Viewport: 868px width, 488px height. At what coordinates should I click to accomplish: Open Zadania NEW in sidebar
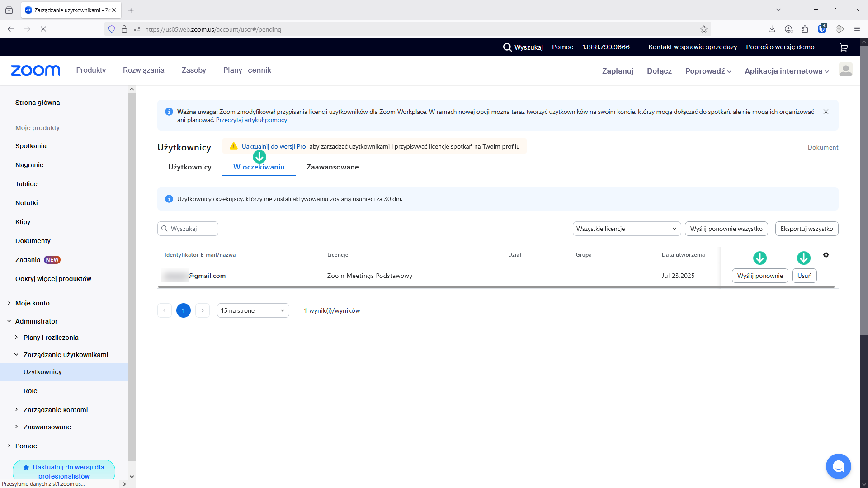(38, 260)
